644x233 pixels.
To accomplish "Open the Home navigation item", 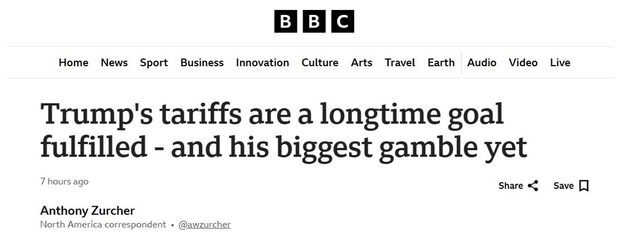I will pyautogui.click(x=73, y=63).
